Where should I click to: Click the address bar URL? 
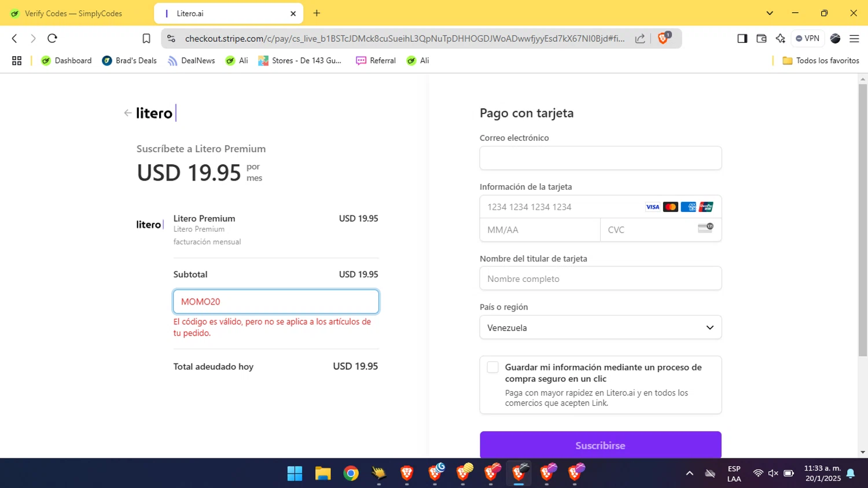pyautogui.click(x=404, y=38)
